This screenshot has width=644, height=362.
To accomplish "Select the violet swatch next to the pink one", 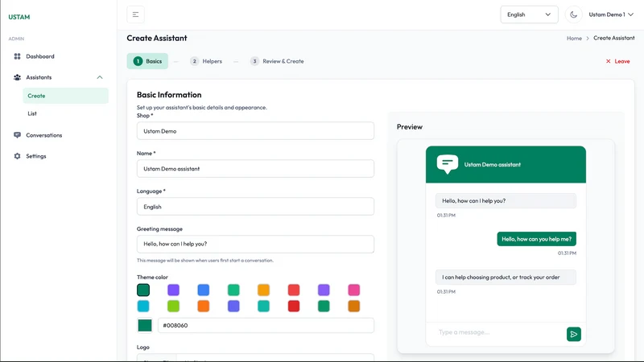I will pyautogui.click(x=324, y=290).
